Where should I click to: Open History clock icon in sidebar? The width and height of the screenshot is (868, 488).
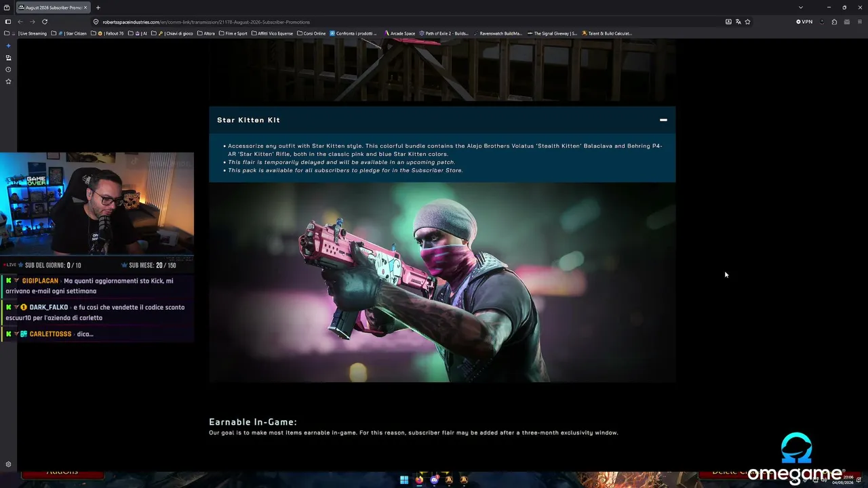point(8,69)
